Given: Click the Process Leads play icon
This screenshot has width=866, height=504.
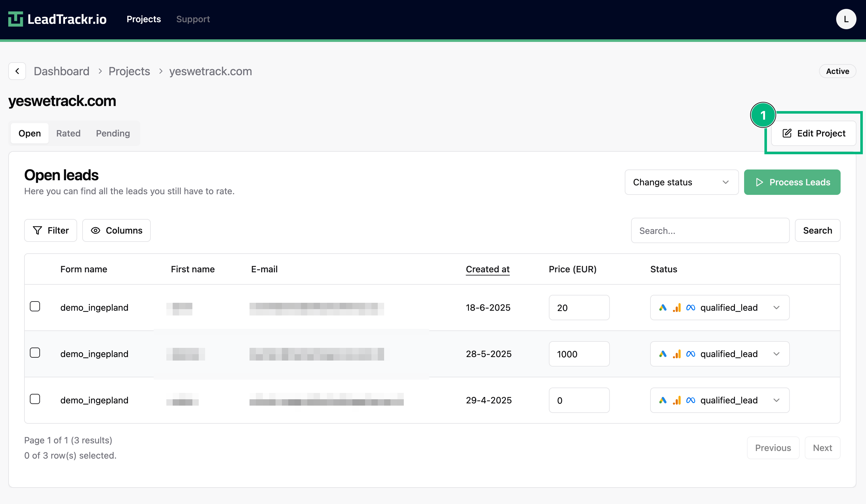Looking at the screenshot, I should tap(759, 182).
